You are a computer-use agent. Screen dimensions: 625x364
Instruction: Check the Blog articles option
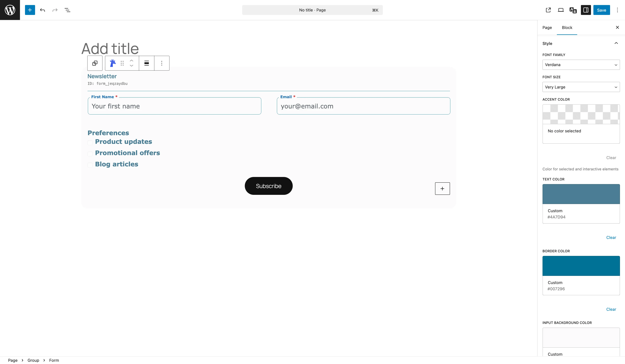pyautogui.click(x=90, y=165)
